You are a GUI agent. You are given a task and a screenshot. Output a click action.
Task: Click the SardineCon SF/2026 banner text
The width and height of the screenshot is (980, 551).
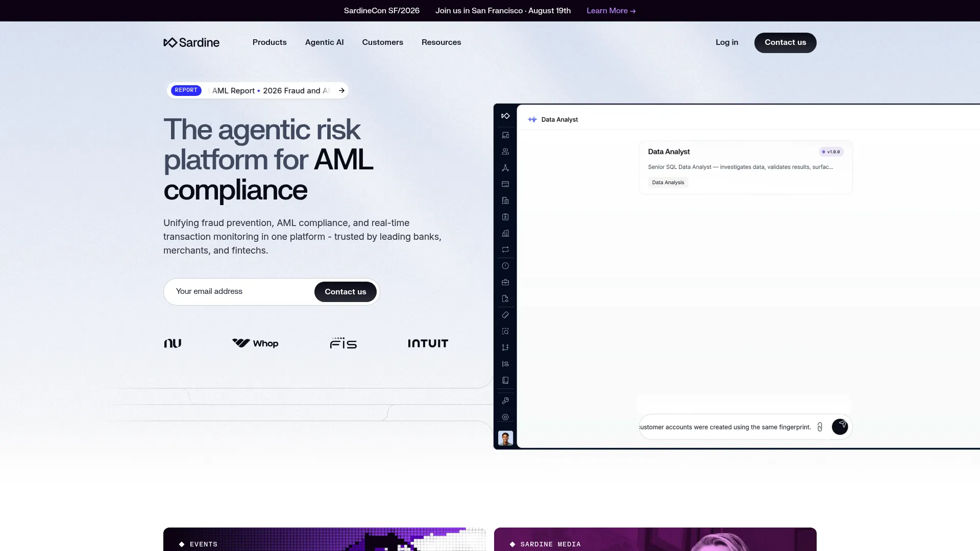pyautogui.click(x=382, y=11)
